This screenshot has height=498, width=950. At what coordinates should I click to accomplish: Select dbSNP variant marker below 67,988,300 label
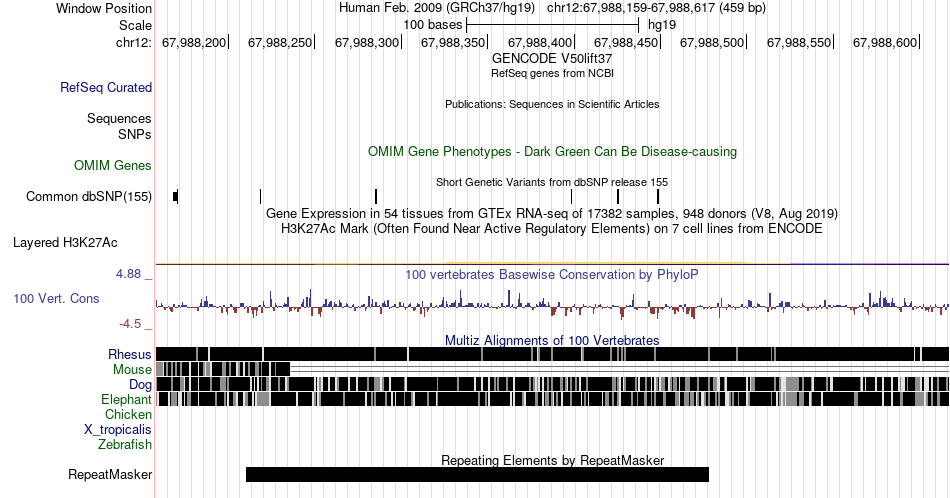point(376,196)
